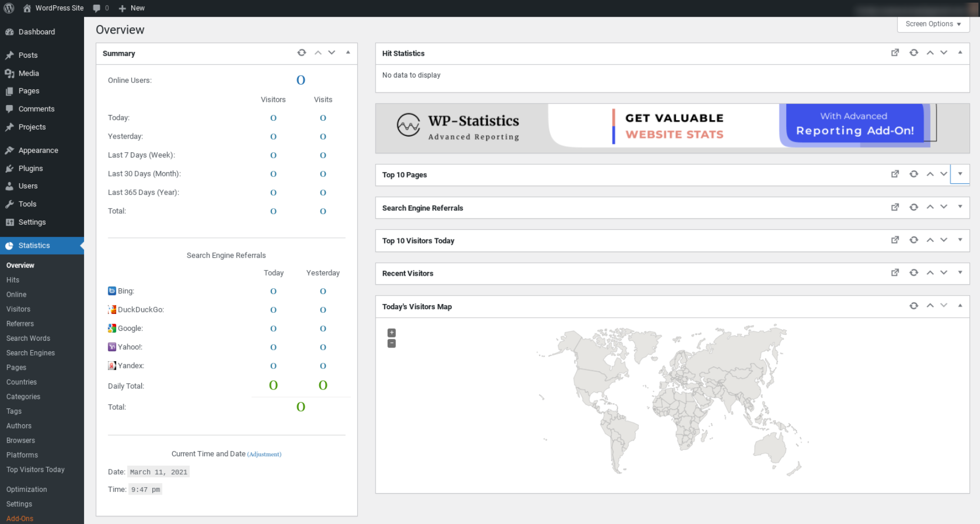This screenshot has height=524, width=980.
Task: Collapse the Summary panel
Action: pos(348,53)
